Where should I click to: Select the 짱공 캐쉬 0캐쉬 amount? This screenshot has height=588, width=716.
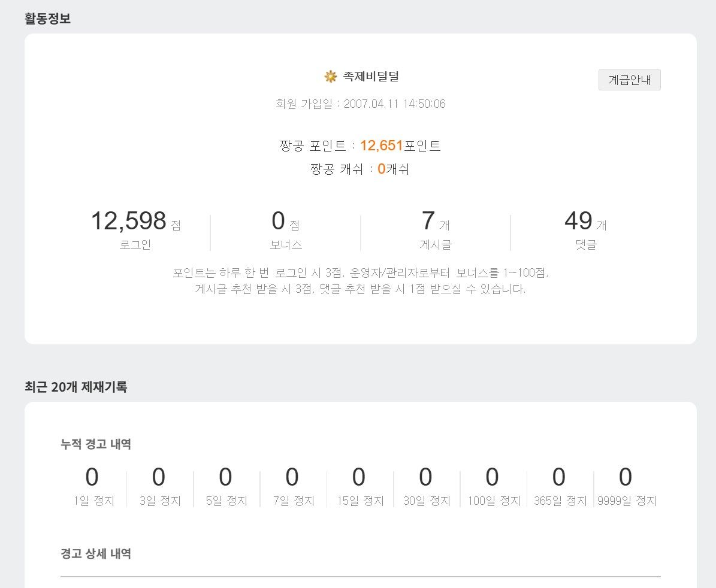[x=393, y=169]
